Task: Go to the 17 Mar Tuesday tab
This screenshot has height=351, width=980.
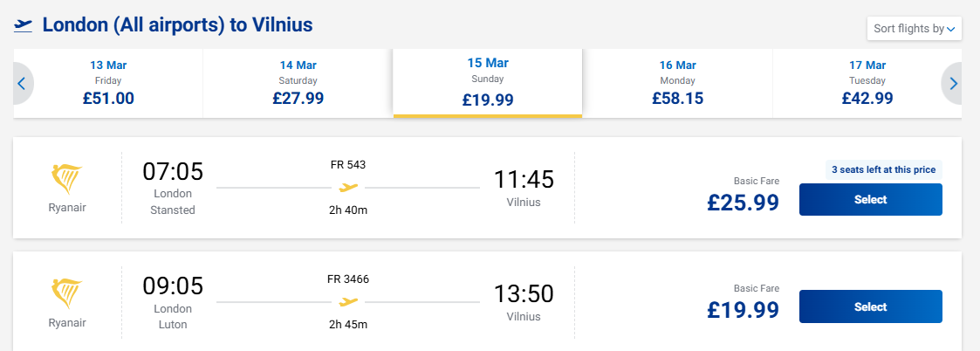Action: pyautogui.click(x=867, y=84)
